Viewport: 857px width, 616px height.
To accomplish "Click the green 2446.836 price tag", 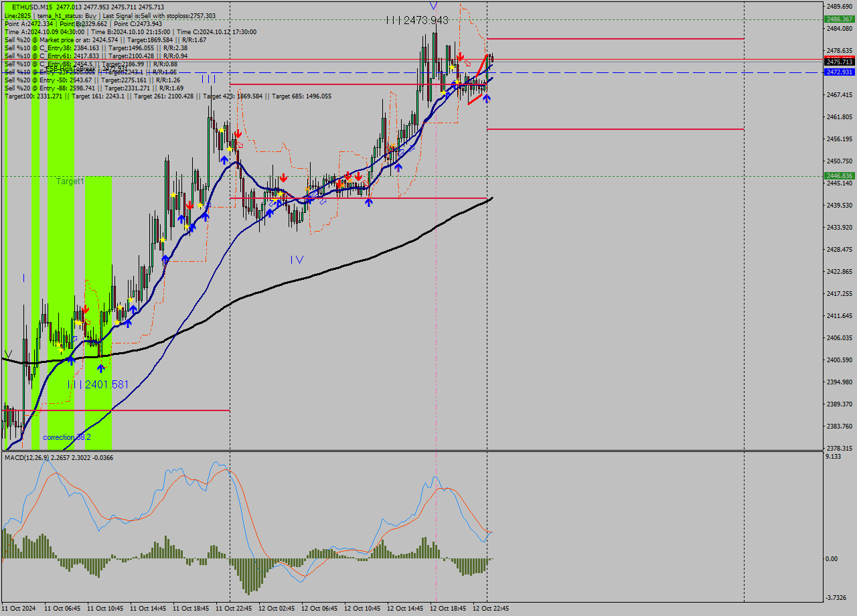I will pos(840,175).
